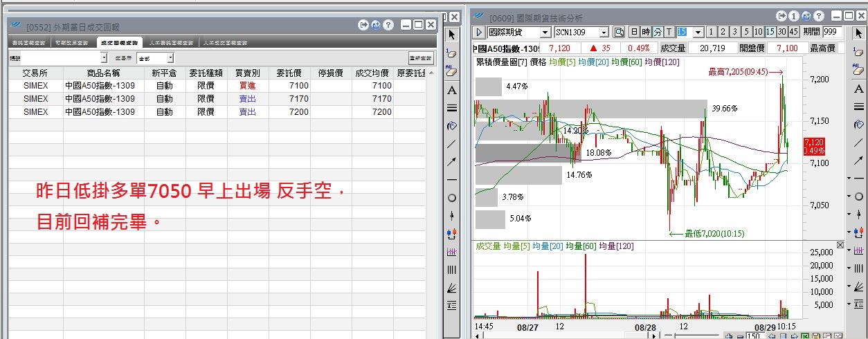Click the 成交量 value 20,719
The image size is (868, 339).
(x=712, y=48)
